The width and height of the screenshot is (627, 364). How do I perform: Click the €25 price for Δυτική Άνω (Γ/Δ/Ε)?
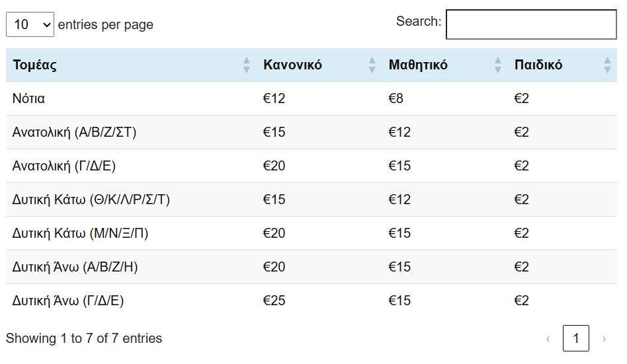pyautogui.click(x=274, y=301)
